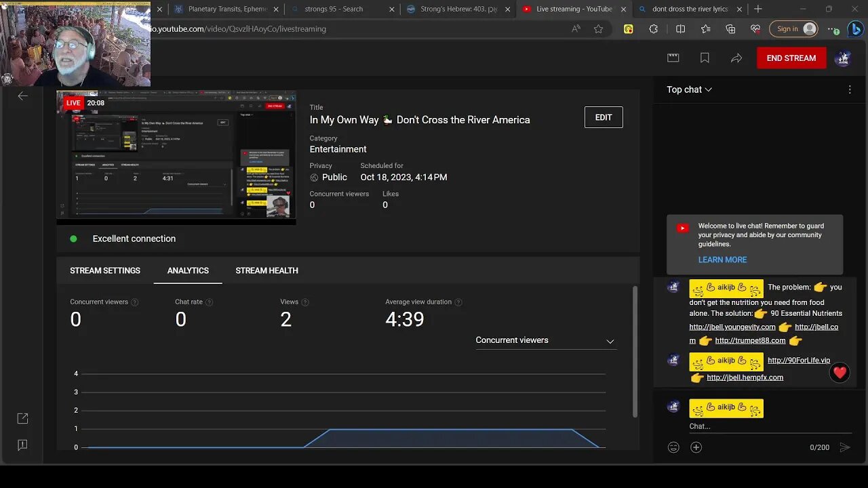Click the Excellent connection status text
868x488 pixels.
[x=134, y=239]
